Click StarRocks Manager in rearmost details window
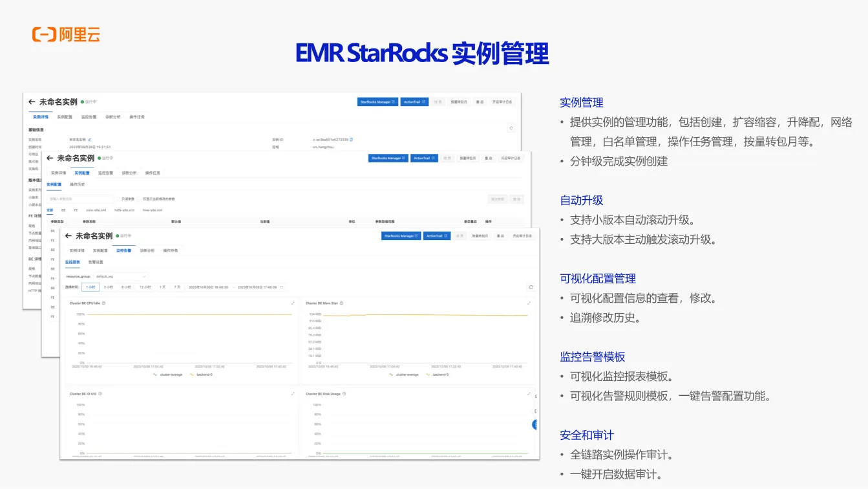 [x=377, y=102]
